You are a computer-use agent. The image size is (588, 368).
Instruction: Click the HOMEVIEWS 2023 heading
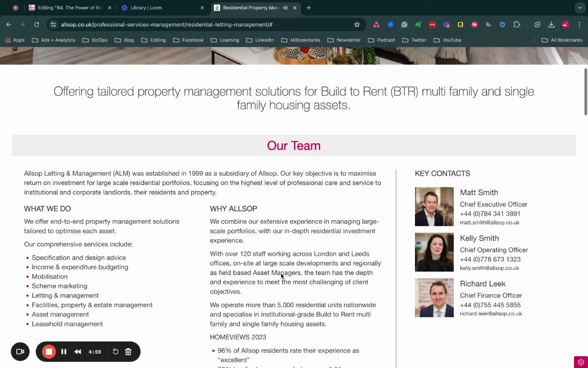(x=238, y=337)
